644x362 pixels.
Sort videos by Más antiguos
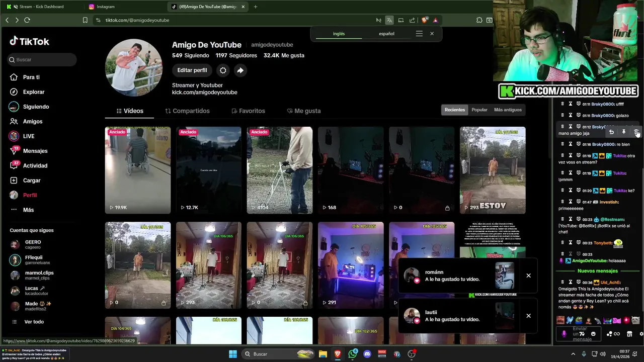(508, 110)
